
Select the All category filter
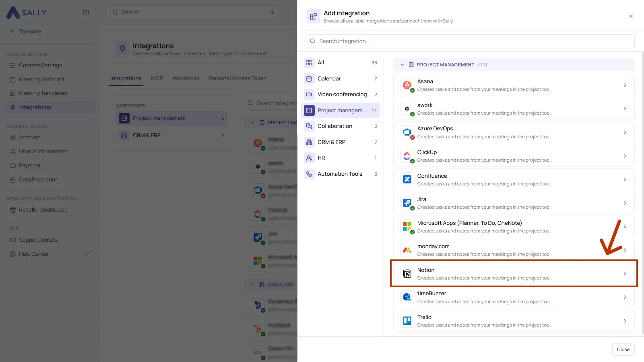click(x=341, y=63)
